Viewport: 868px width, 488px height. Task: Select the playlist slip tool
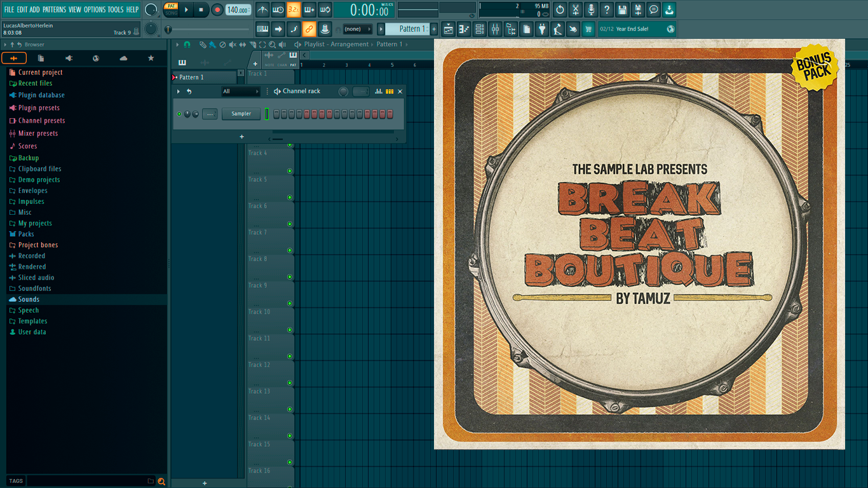click(x=242, y=44)
